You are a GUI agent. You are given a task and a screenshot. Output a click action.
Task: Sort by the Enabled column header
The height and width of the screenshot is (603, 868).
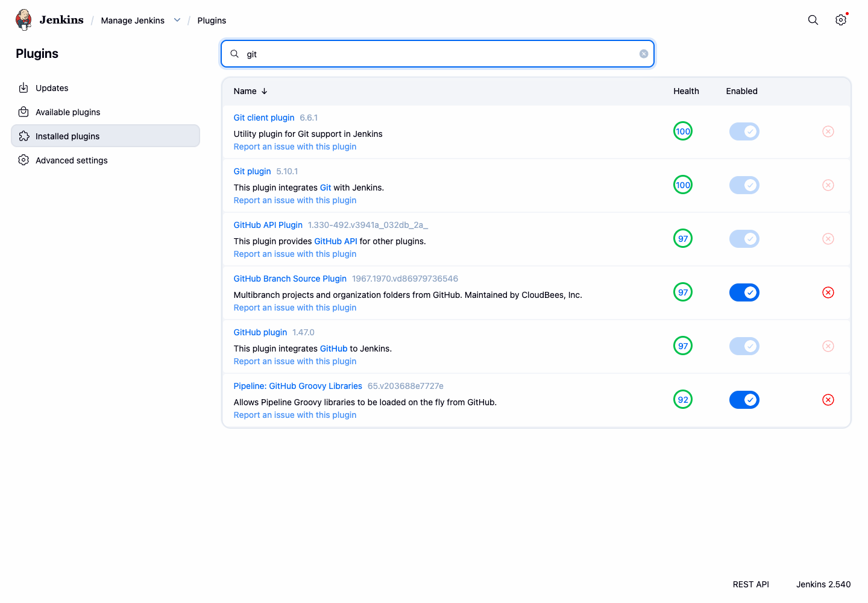coord(741,91)
